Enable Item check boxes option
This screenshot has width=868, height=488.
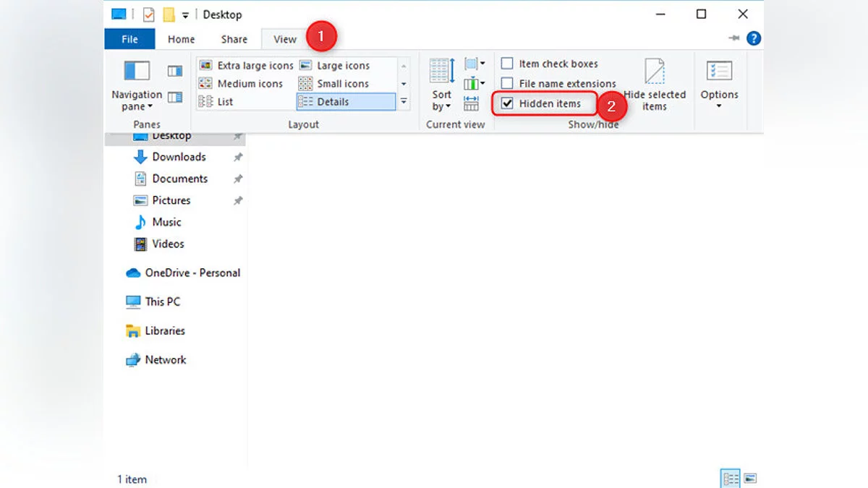pos(507,64)
